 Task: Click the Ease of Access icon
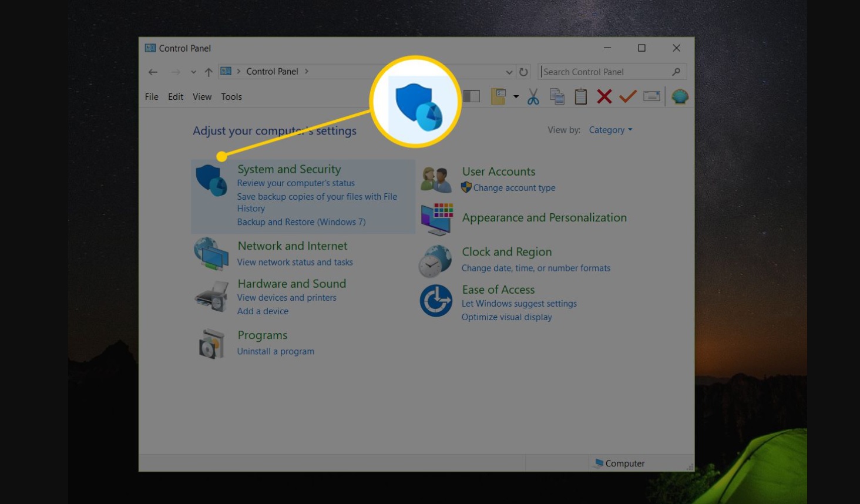(x=436, y=301)
